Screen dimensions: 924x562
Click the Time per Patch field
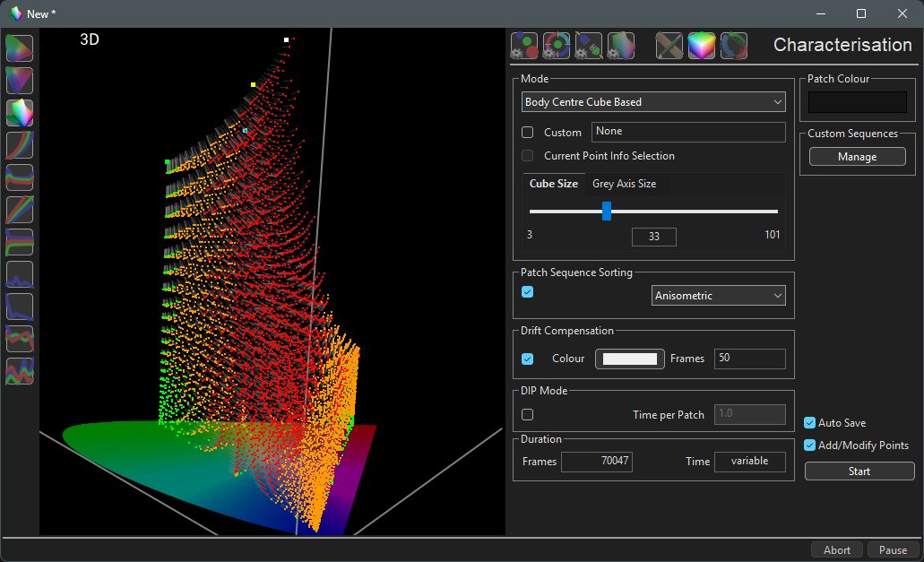pyautogui.click(x=749, y=414)
